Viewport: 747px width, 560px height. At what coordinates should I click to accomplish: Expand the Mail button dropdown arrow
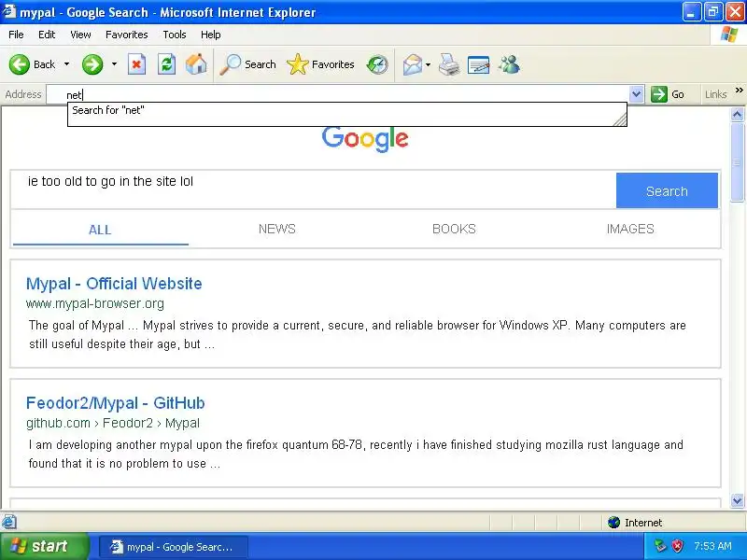(x=428, y=64)
